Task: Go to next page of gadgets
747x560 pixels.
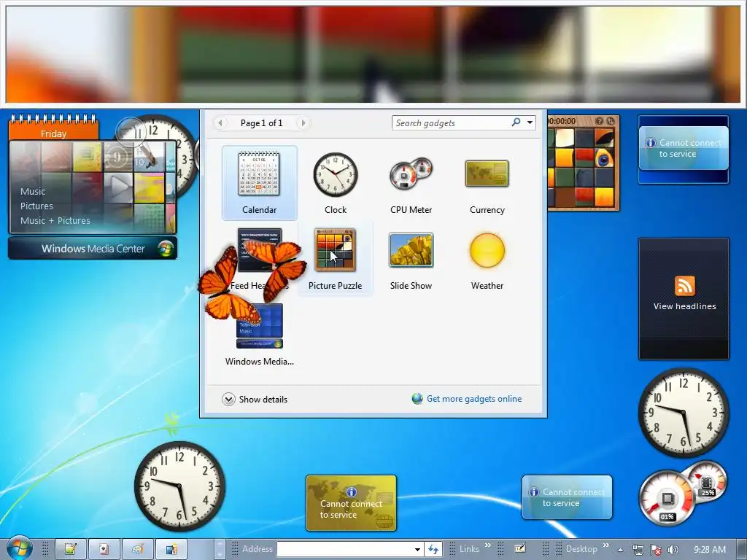Action: (x=303, y=122)
